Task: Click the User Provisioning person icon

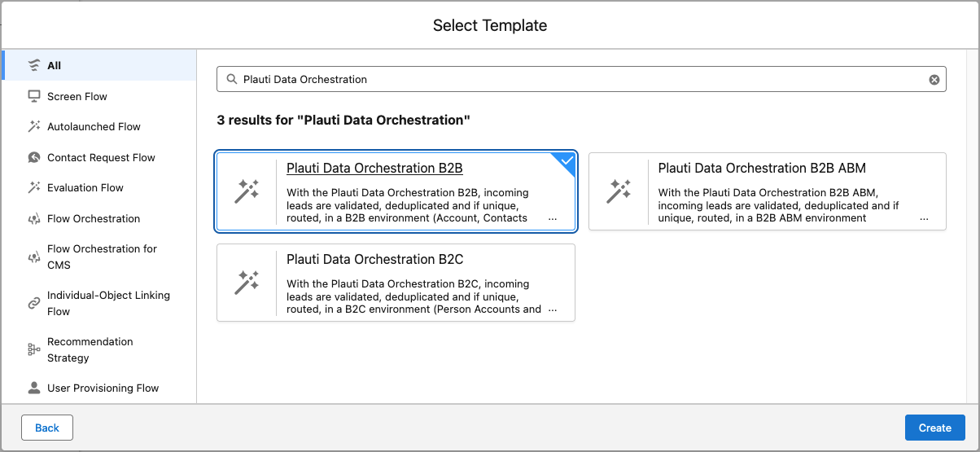Action: (34, 388)
